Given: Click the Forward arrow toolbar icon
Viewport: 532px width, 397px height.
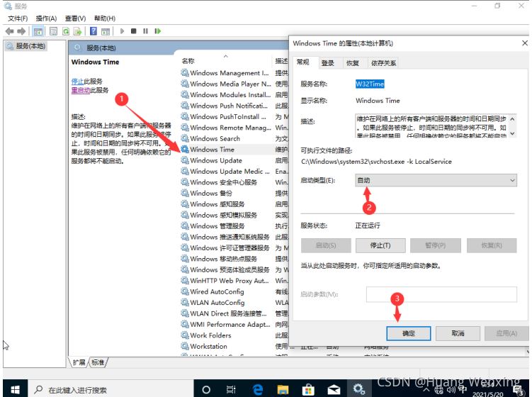Looking at the screenshot, I should (21, 31).
